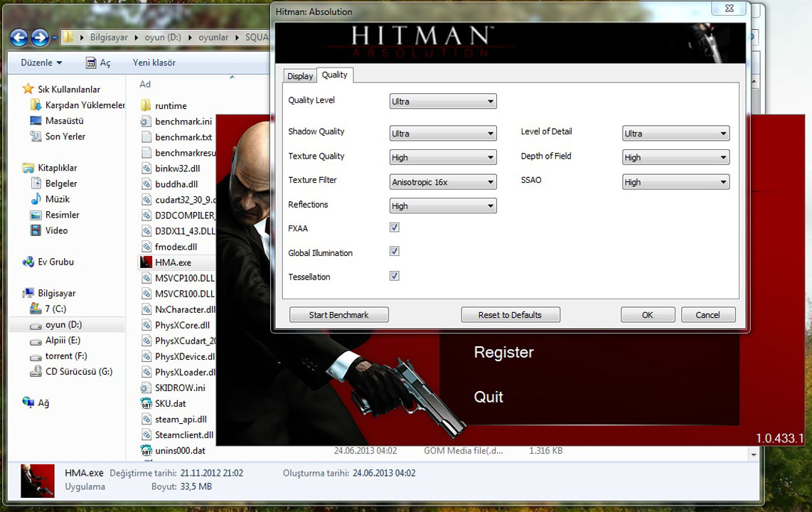Image resolution: width=812 pixels, height=512 pixels.
Task: Select the benchmark.ini file icon
Action: [146, 121]
